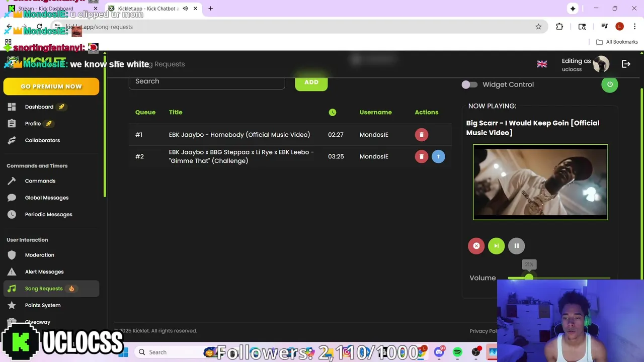Click Gemini sparkle icon in title bar
This screenshot has height=362, width=644.
pos(573,9)
